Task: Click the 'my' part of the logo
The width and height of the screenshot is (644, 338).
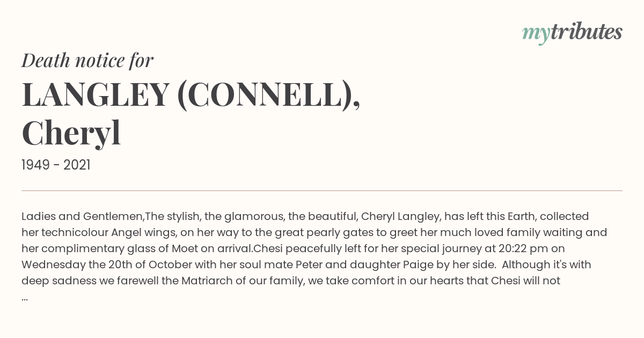Action: click(x=536, y=34)
